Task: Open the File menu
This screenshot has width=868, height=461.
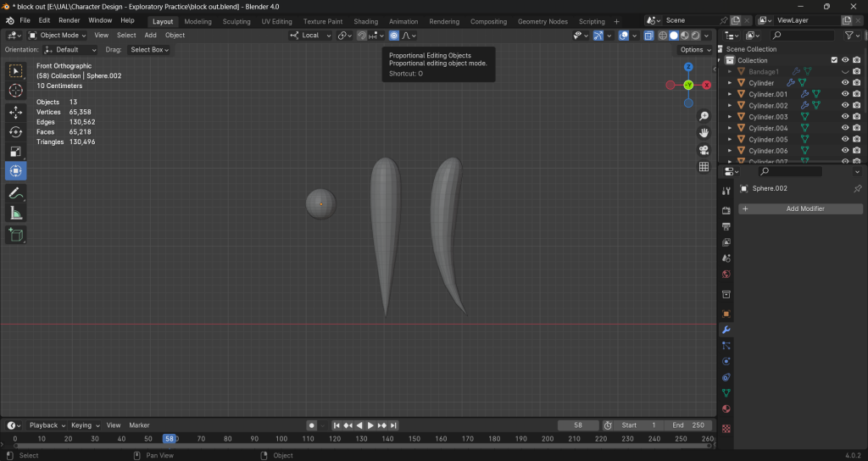Action: tap(25, 20)
